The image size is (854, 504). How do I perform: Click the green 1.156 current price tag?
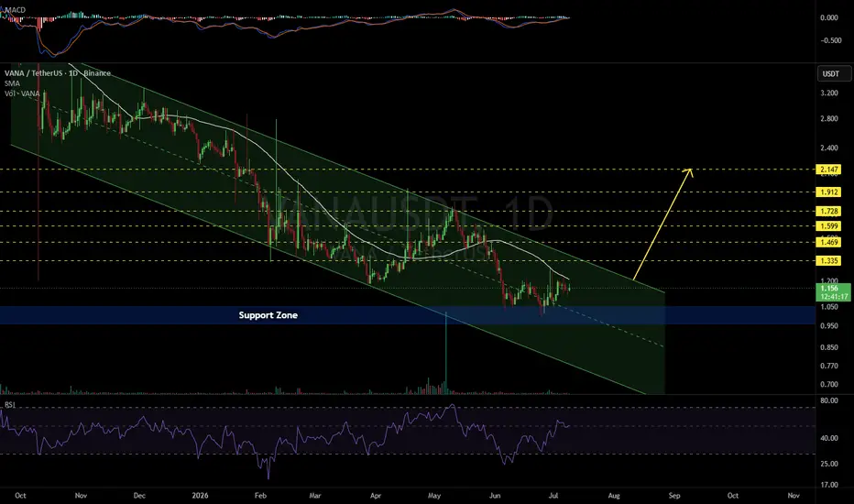click(x=833, y=292)
